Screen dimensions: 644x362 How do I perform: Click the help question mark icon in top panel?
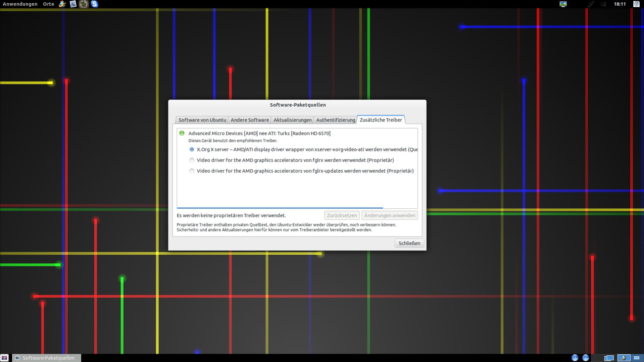coord(636,4)
